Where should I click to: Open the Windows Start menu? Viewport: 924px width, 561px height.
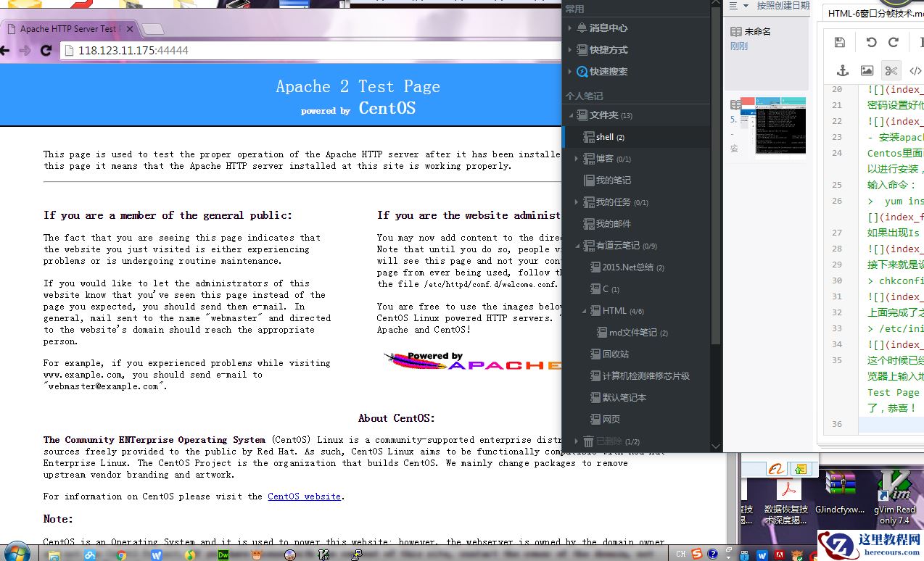(x=16, y=554)
